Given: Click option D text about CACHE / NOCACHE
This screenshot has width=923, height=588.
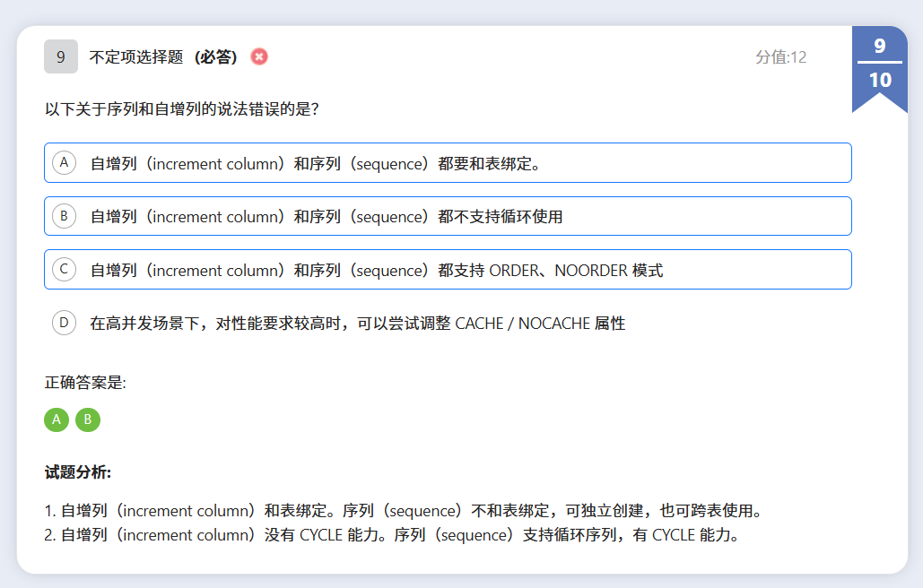Looking at the screenshot, I should [x=357, y=324].
